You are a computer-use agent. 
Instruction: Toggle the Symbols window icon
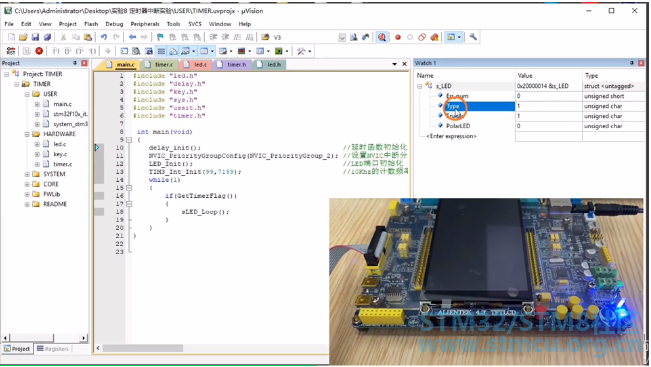tap(149, 51)
